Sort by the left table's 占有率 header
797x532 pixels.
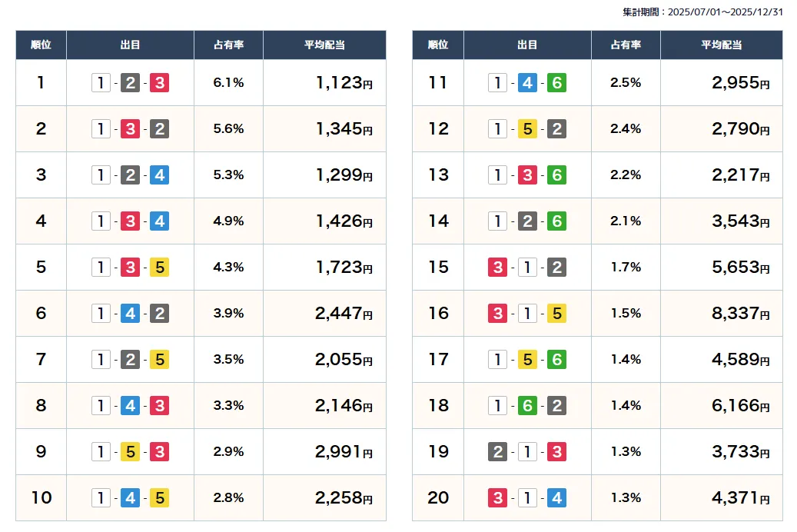[x=228, y=45]
